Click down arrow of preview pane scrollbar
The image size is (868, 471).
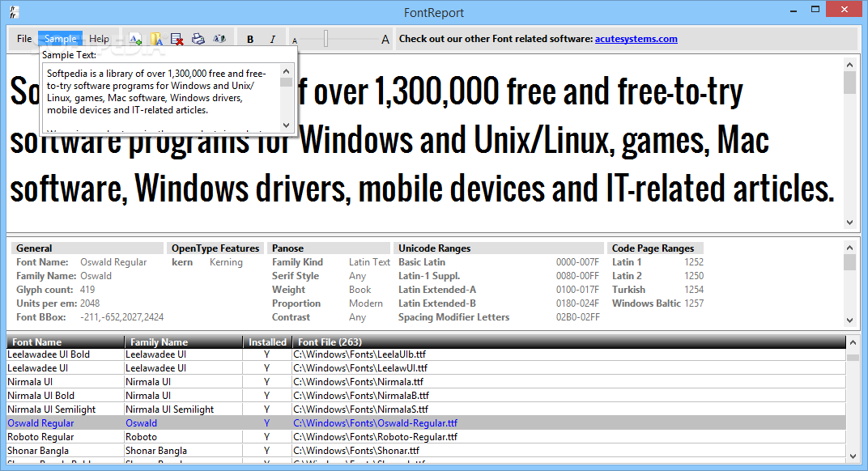[x=849, y=223]
